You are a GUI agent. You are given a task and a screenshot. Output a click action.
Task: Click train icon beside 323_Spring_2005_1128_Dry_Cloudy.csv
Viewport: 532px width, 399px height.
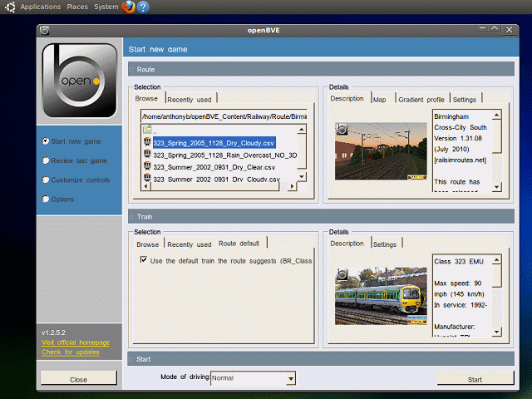pyautogui.click(x=147, y=142)
